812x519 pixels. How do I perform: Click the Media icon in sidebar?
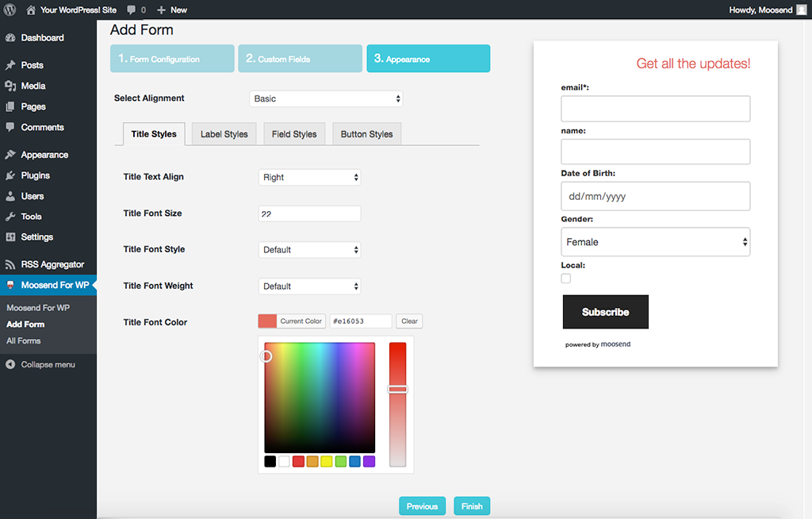[x=10, y=86]
